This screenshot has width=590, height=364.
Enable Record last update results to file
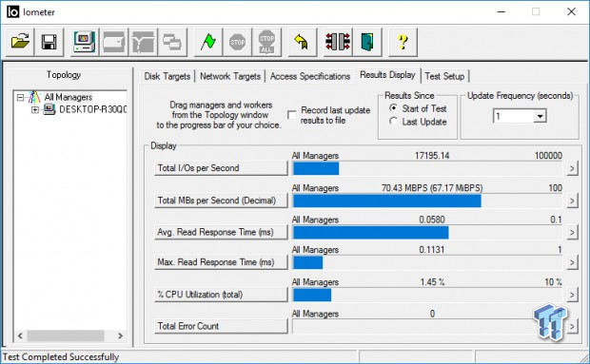(x=291, y=115)
